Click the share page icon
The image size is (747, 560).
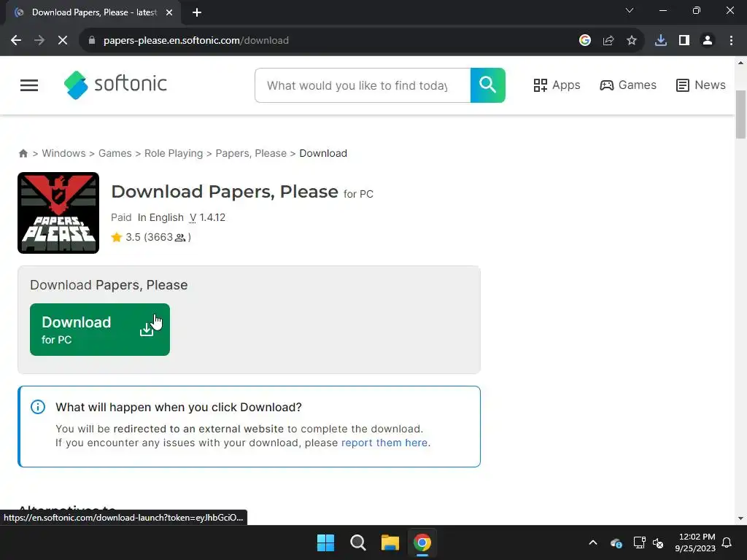608,41
